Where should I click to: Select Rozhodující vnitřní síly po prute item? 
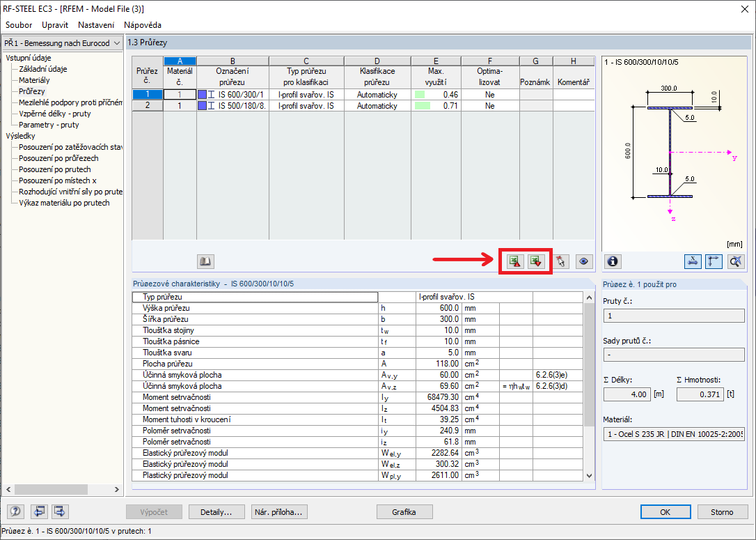70,192
